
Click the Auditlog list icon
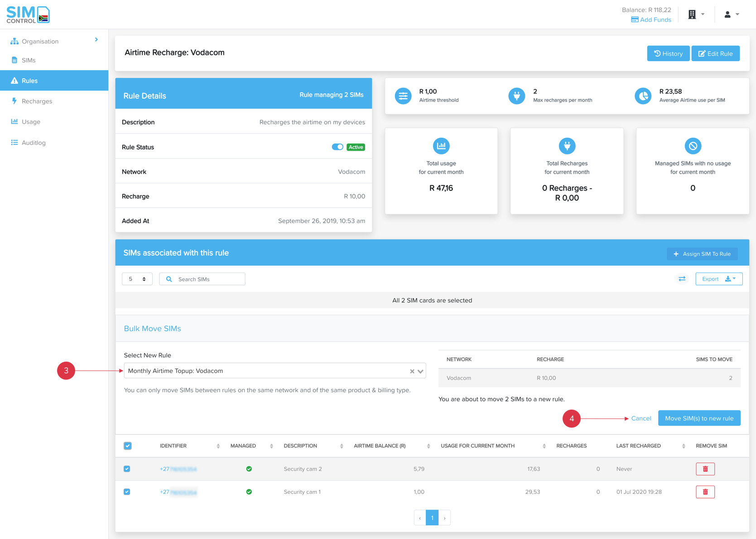[x=14, y=143]
